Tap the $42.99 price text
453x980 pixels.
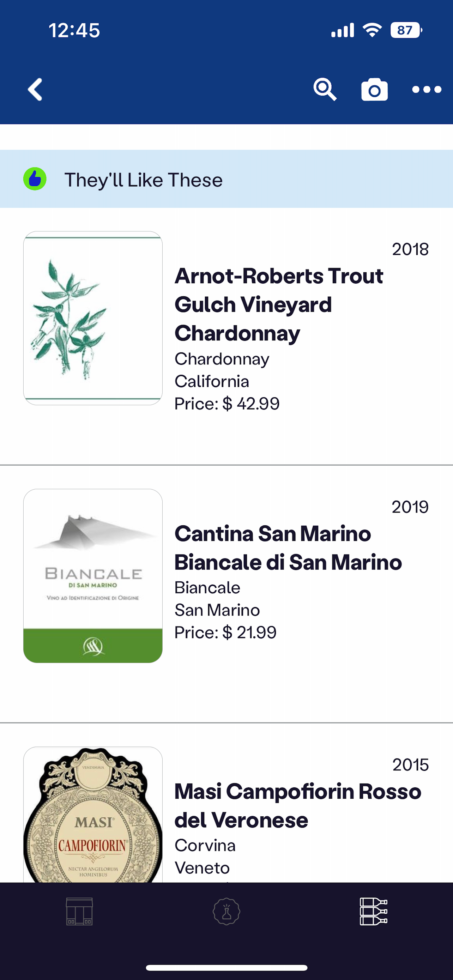227,404
